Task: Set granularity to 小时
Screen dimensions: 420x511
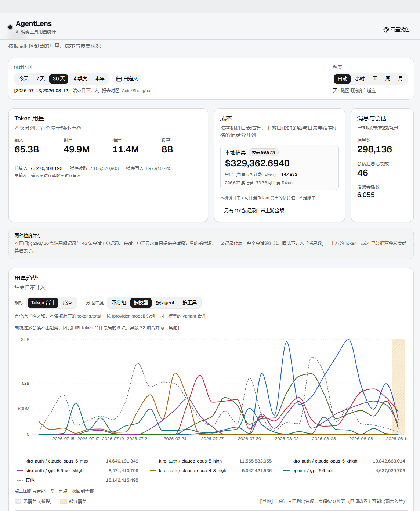Action: [x=360, y=79]
